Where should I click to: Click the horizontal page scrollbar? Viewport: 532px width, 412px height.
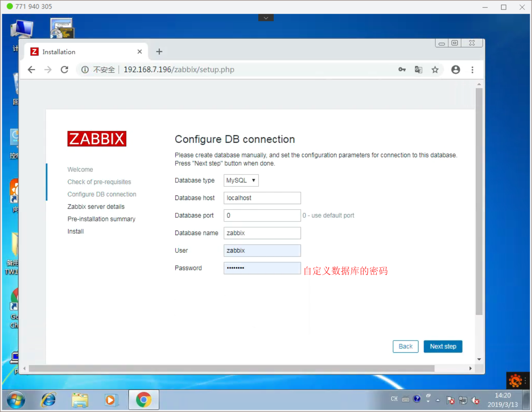(x=231, y=368)
